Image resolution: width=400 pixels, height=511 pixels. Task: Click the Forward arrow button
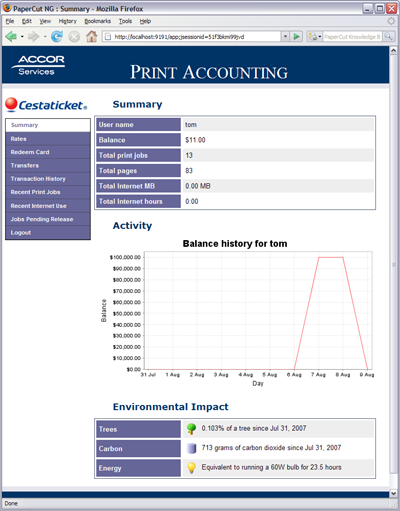pyautogui.click(x=33, y=36)
